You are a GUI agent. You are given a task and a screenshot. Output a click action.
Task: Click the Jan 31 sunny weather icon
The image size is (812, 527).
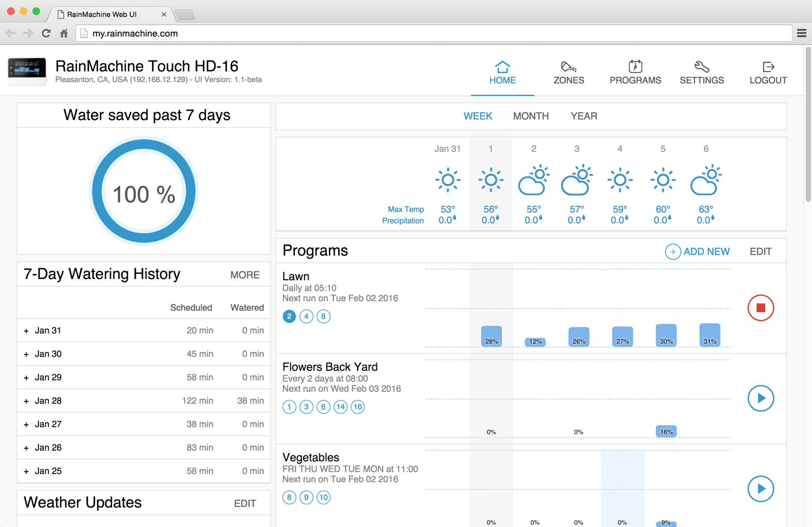447,180
